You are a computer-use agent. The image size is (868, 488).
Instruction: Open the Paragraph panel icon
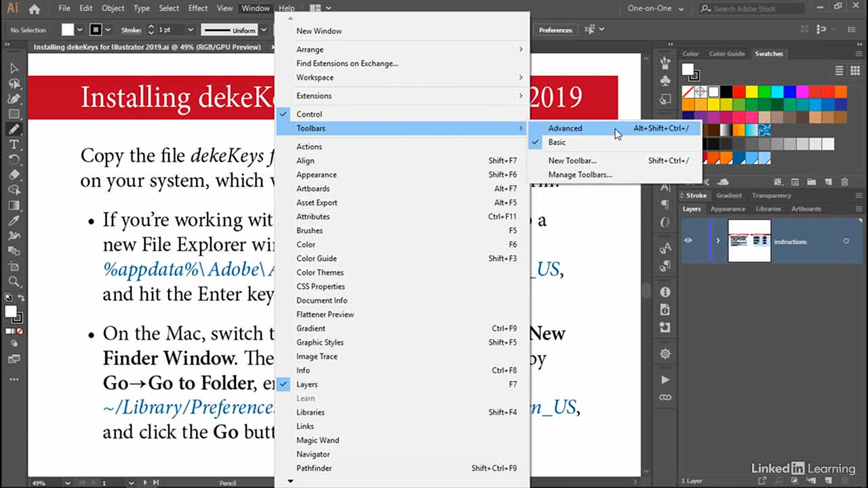(x=665, y=205)
